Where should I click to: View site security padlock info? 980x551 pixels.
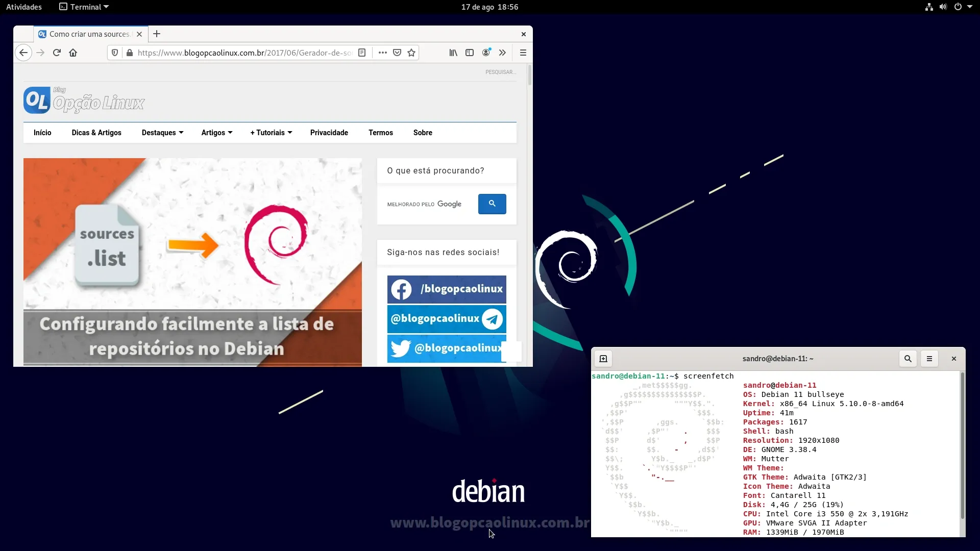[130, 53]
